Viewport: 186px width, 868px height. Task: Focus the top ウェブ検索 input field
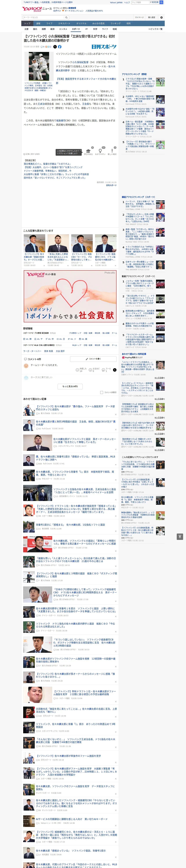[140, 2]
